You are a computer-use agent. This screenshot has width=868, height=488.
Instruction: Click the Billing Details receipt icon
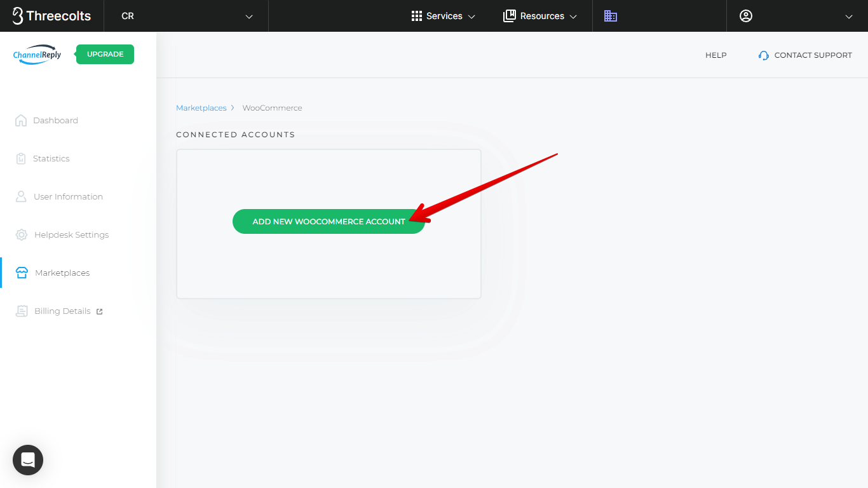pyautogui.click(x=22, y=311)
